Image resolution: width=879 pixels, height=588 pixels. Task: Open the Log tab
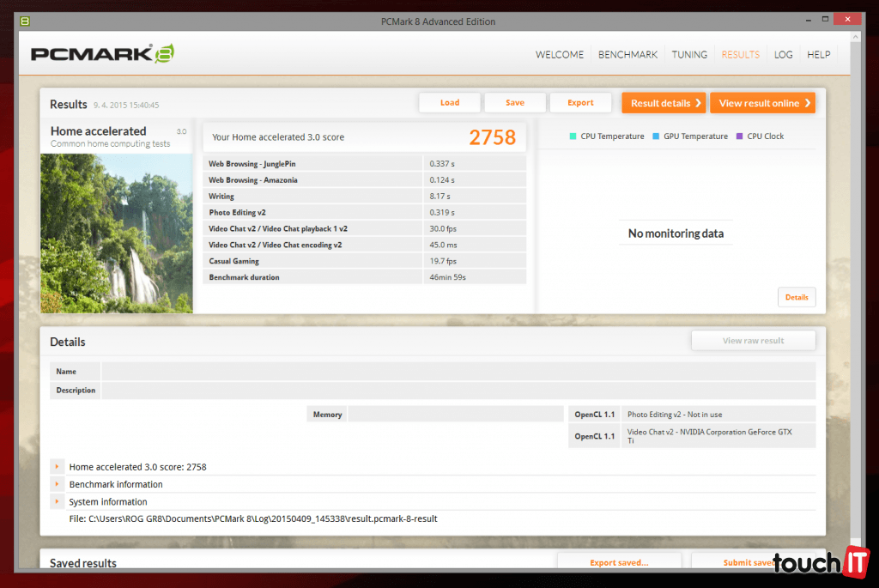(783, 54)
